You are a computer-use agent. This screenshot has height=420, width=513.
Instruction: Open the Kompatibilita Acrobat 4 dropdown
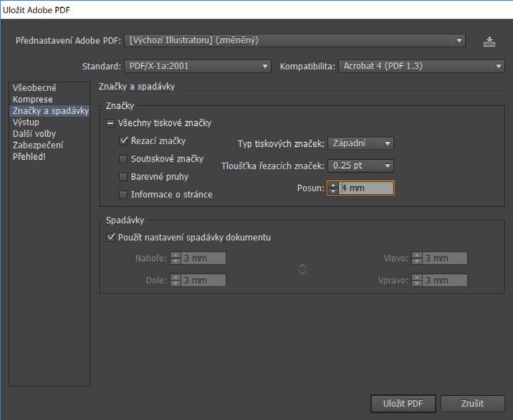pos(422,66)
